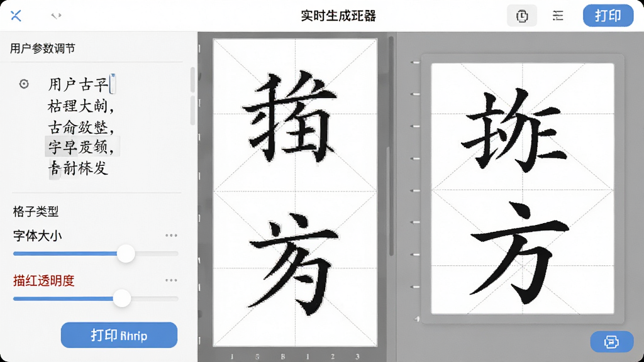644x362 pixels.
Task: Open the history clock icon
Action: 522,16
